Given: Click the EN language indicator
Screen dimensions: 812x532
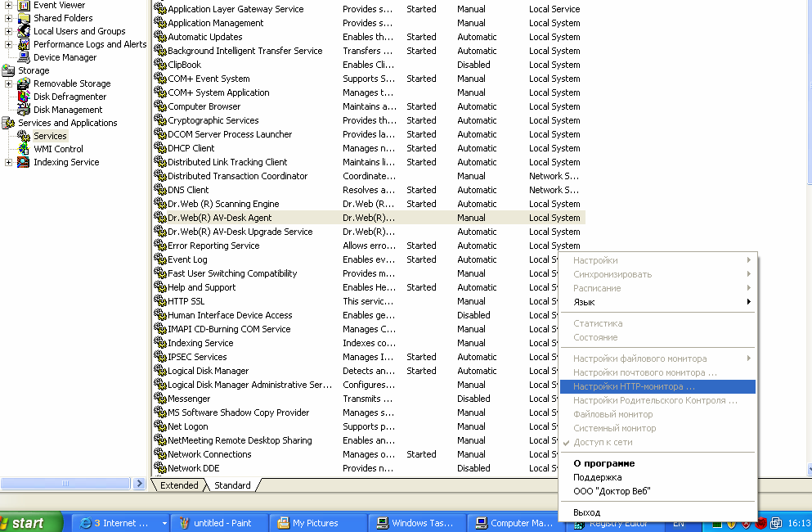Looking at the screenshot, I should 679,525.
